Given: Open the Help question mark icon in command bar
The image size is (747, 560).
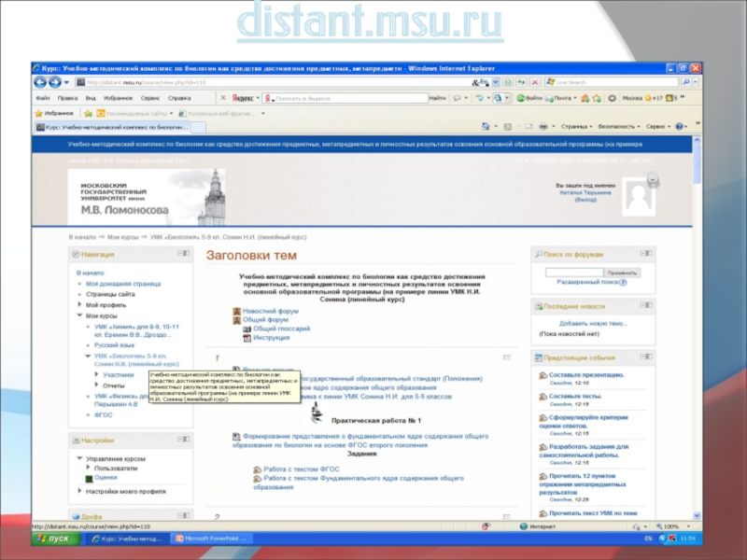Looking at the screenshot, I should coord(680,127).
